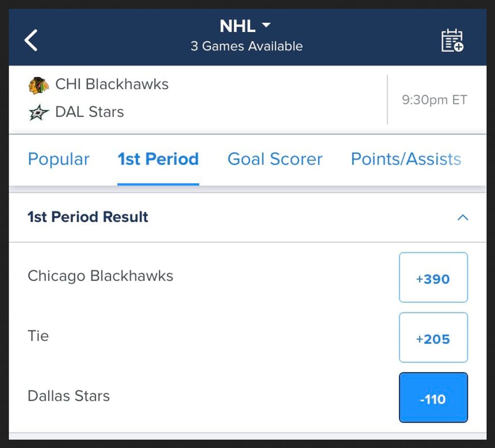Click the 3 Games Available text
Screen dimensions: 495x448
coord(246,46)
